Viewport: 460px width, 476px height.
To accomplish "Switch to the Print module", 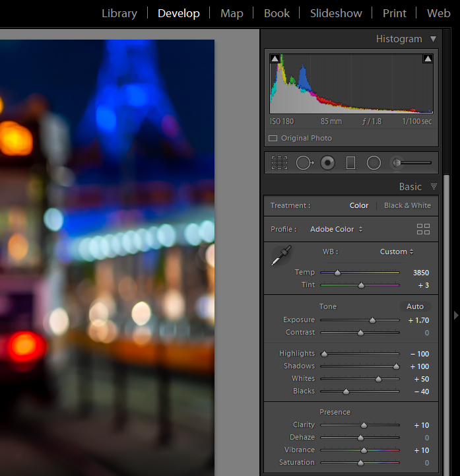I will (x=395, y=13).
